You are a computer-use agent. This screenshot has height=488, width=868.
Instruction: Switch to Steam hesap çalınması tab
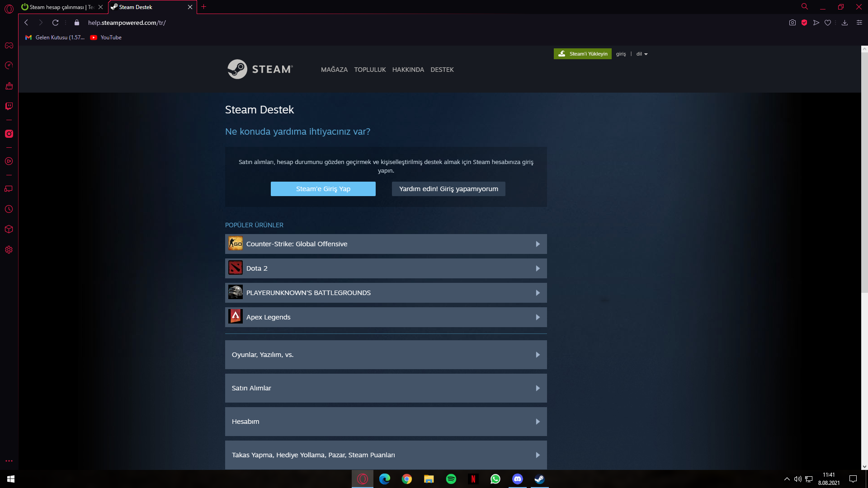[61, 7]
